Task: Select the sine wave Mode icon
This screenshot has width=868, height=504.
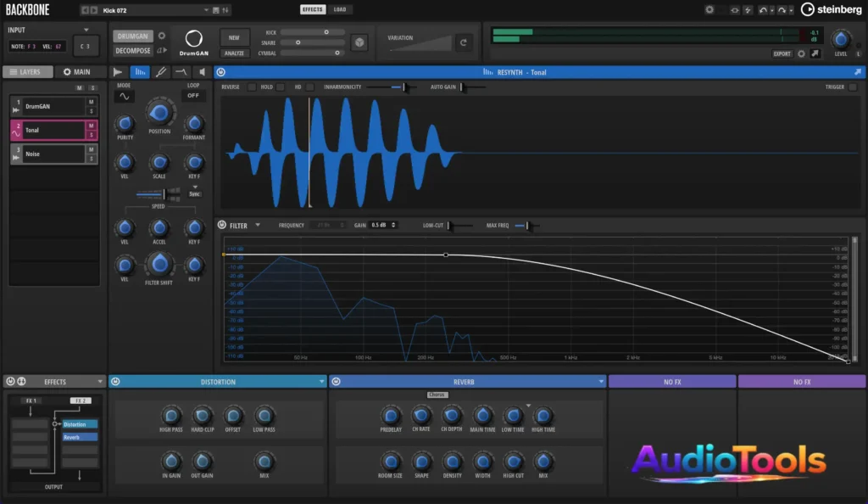Action: pos(125,97)
